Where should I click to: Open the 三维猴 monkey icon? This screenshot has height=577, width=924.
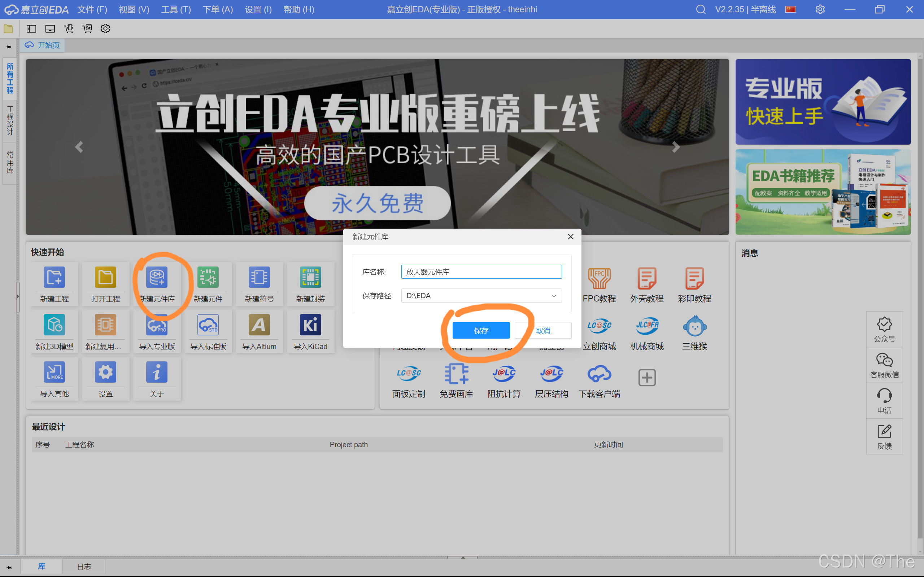[694, 326]
